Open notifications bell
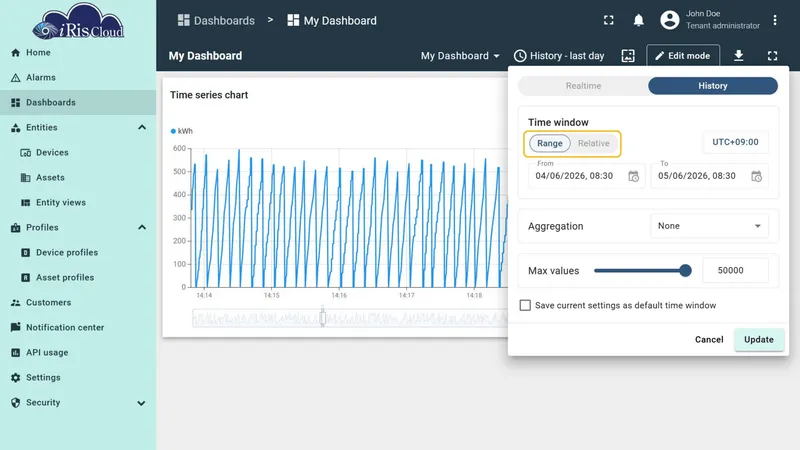This screenshot has height=450, width=800. point(638,20)
